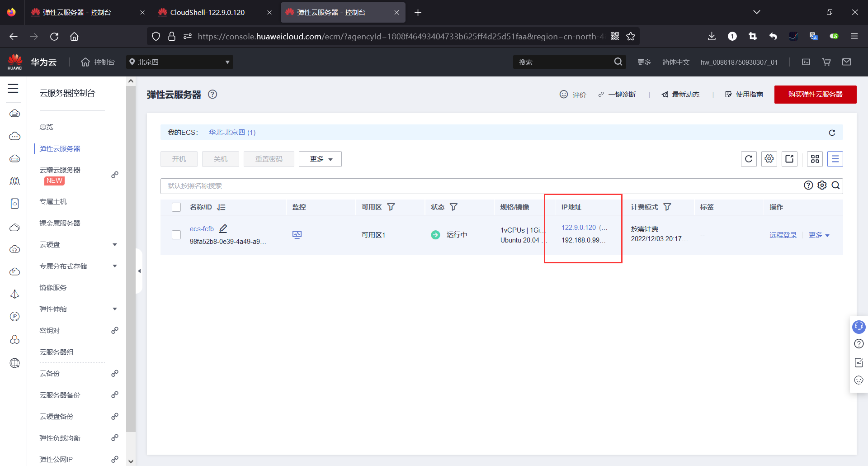This screenshot has height=466, width=868.
Task: Open the 使用指南 guide link
Action: 744,95
